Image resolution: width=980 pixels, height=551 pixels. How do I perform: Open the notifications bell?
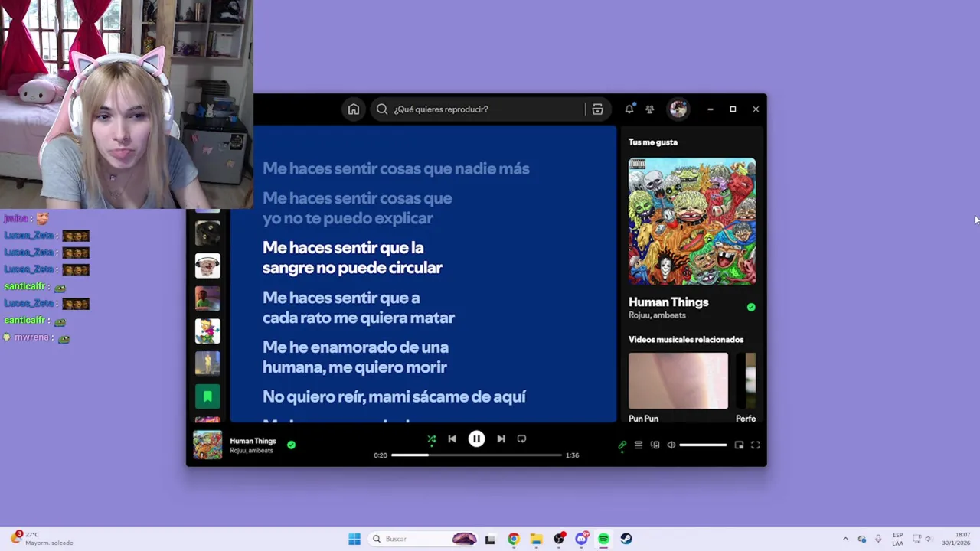point(629,109)
